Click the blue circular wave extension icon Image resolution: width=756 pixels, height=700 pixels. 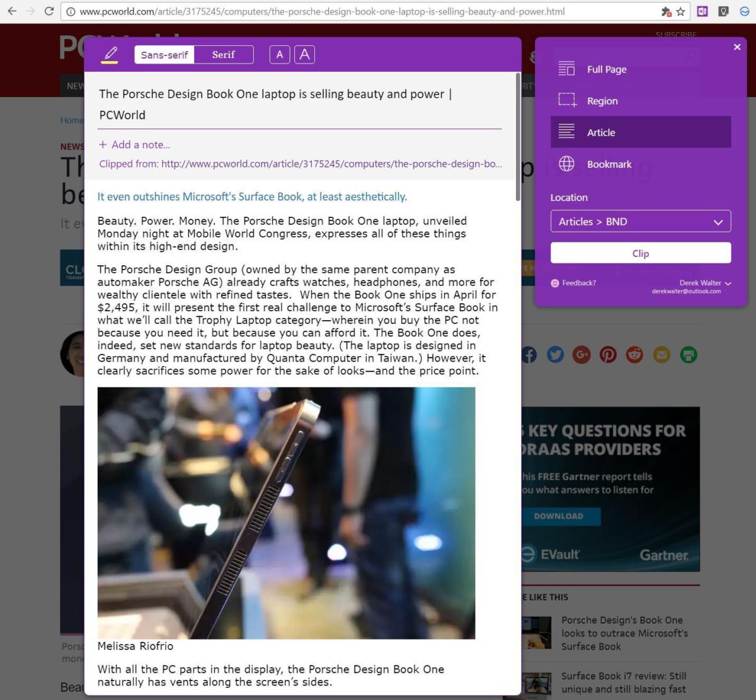pos(745,11)
